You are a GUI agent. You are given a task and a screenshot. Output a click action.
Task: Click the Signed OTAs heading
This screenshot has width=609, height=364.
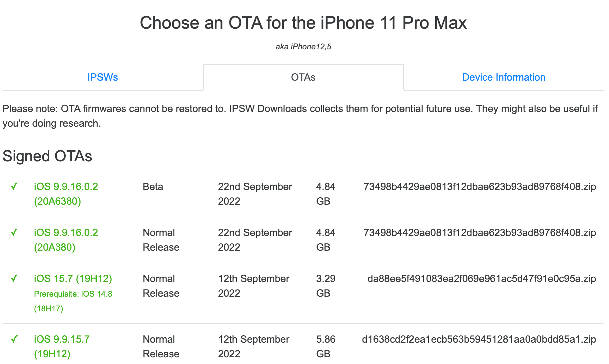pos(47,156)
